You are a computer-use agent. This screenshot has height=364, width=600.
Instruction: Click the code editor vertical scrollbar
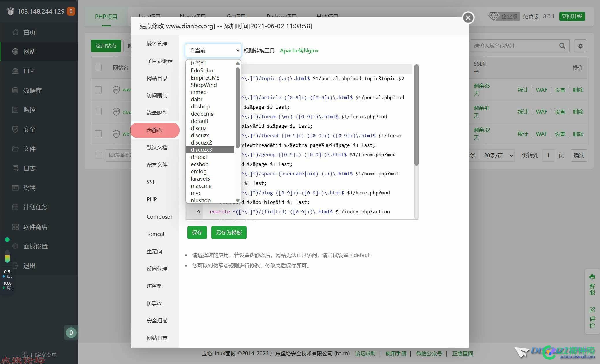tap(416, 115)
